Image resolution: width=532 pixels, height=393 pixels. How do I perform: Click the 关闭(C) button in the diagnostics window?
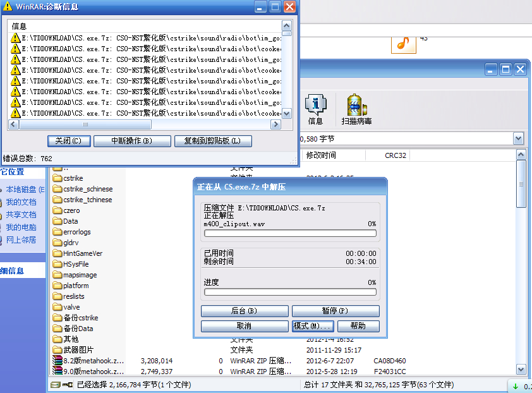pos(69,141)
